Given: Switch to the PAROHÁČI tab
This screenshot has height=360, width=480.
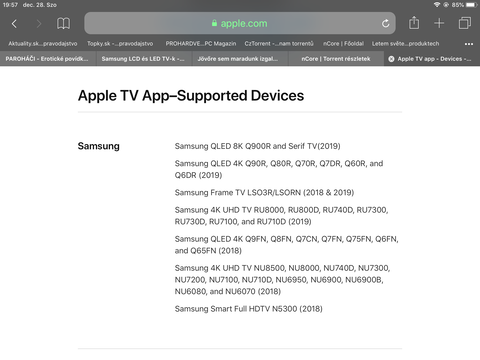Looking at the screenshot, I should [48, 59].
